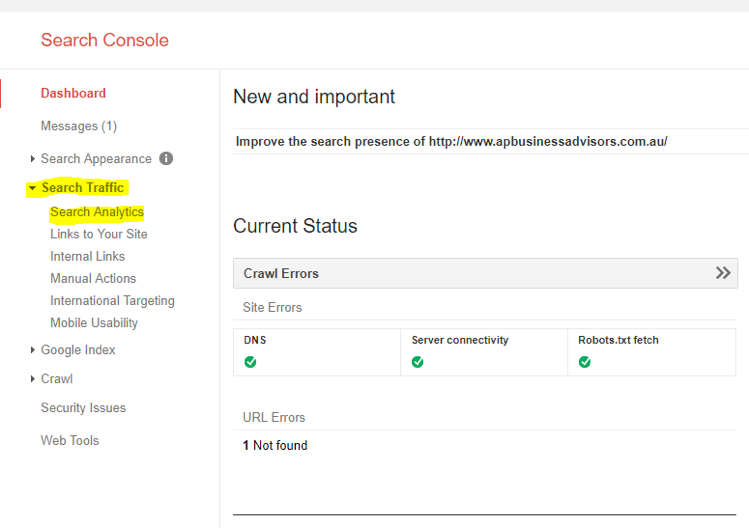Select Search Analytics under Search Traffic
Screen dimensions: 749x528
point(97,212)
